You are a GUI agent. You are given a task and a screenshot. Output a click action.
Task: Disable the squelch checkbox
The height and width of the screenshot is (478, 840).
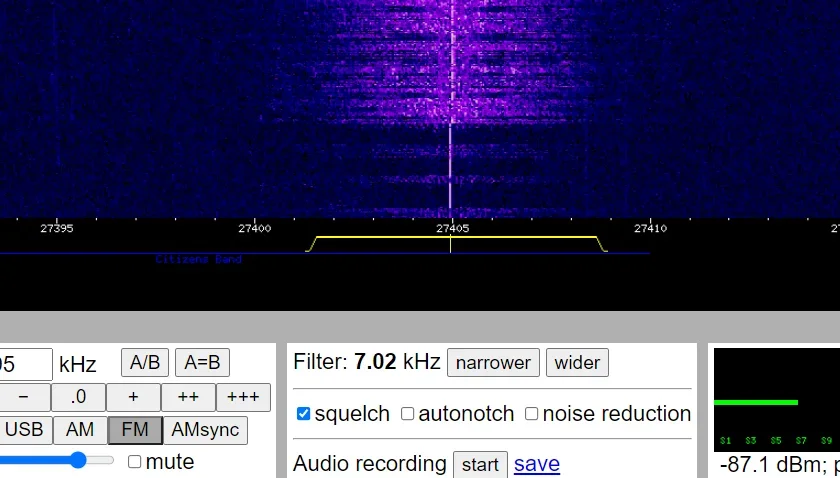[x=303, y=414]
